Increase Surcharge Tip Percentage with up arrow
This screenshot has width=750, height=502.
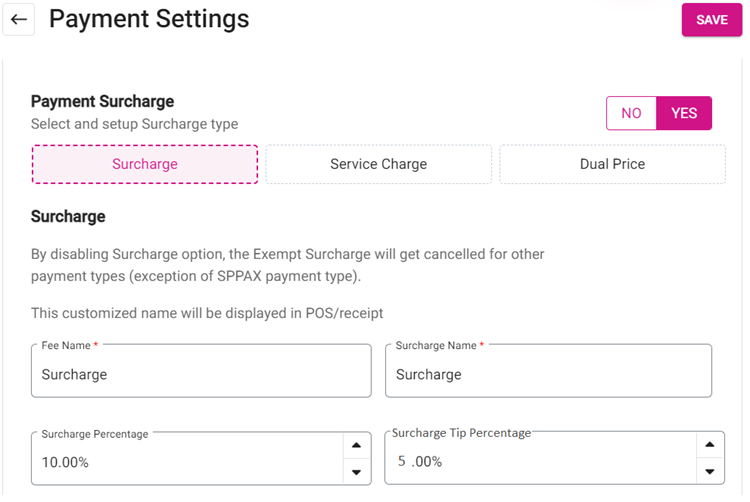(x=709, y=445)
